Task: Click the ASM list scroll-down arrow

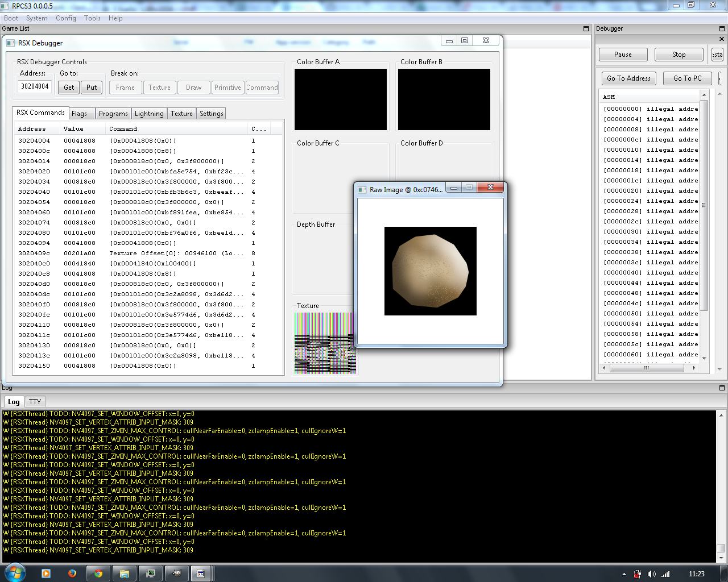Action: [704, 359]
